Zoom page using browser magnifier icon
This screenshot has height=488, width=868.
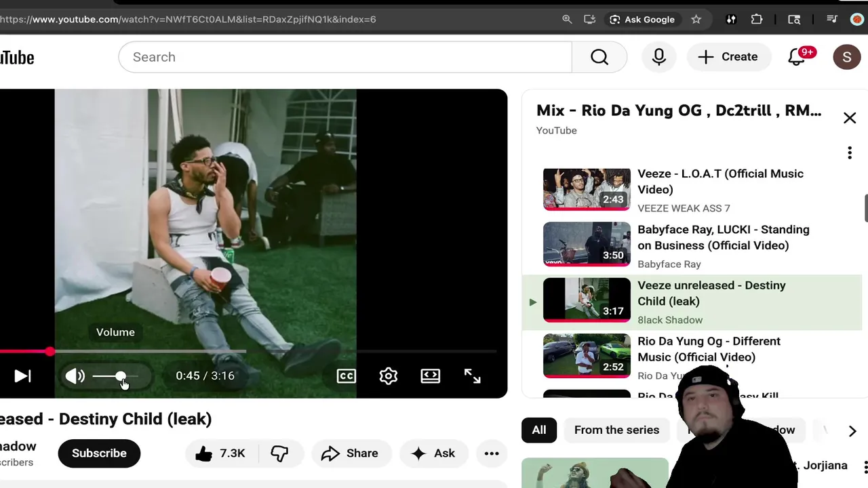coord(567,20)
